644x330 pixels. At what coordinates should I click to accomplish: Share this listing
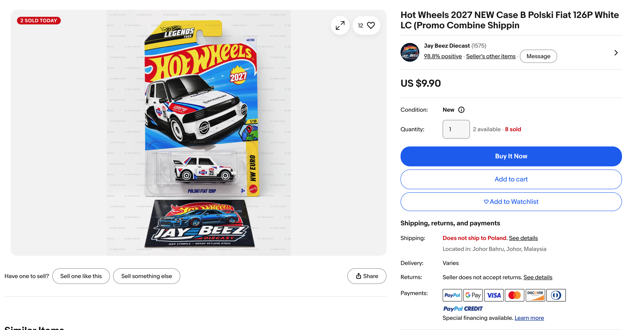(367, 276)
